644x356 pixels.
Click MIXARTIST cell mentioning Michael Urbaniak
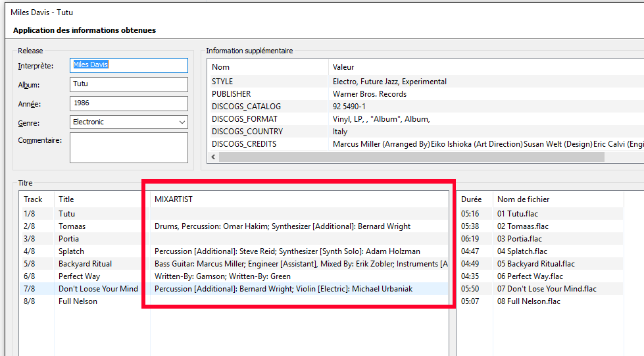click(284, 289)
